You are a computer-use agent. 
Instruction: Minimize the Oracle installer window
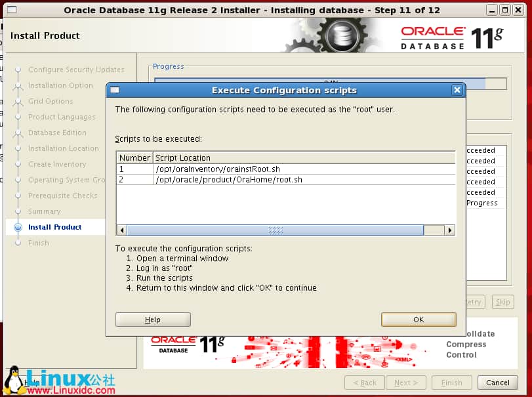click(492, 10)
